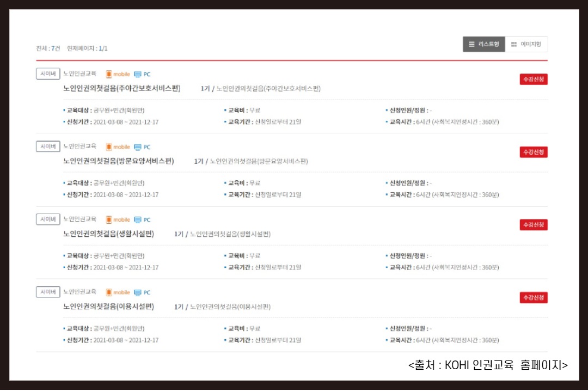Click 신청기간 2021-03-08 ~ 2021-12-17 in 주야간보호서비스편
The width and height of the screenshot is (588, 391).
tap(111, 122)
